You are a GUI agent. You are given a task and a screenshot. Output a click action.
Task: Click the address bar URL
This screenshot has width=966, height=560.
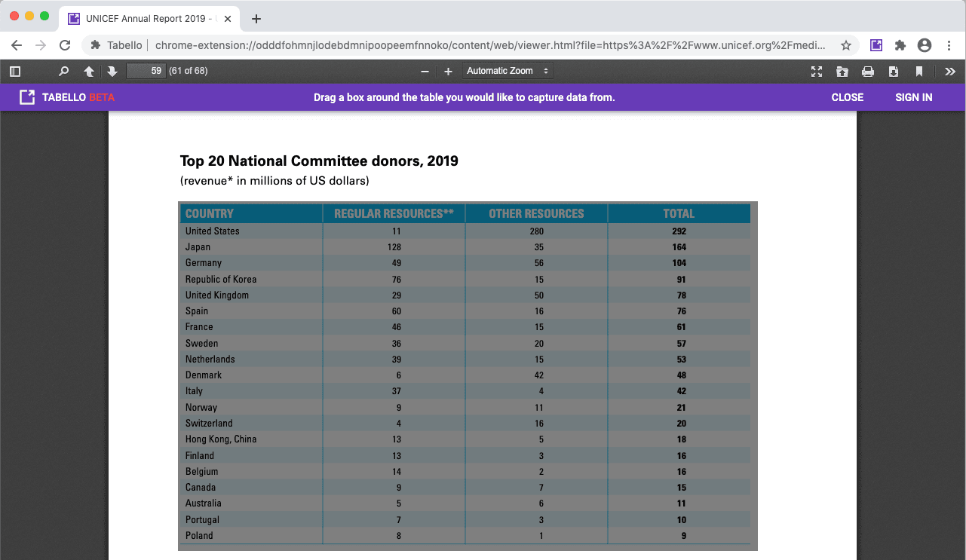pyautogui.click(x=490, y=45)
